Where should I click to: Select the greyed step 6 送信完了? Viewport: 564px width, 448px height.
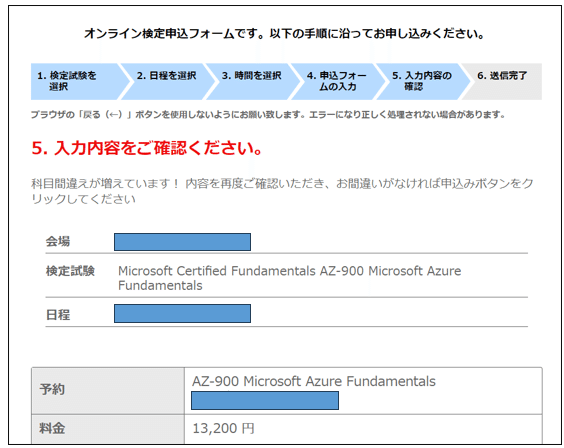[502, 82]
